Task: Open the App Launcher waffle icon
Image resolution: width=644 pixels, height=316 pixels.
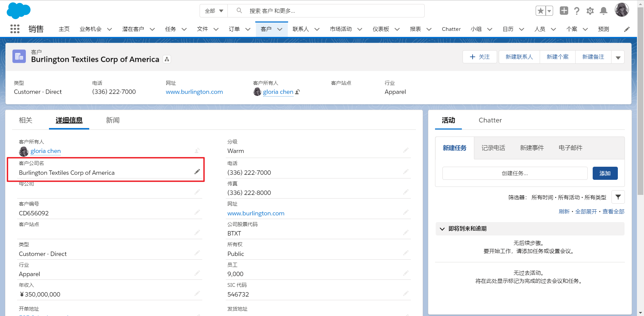Action: 14,29
